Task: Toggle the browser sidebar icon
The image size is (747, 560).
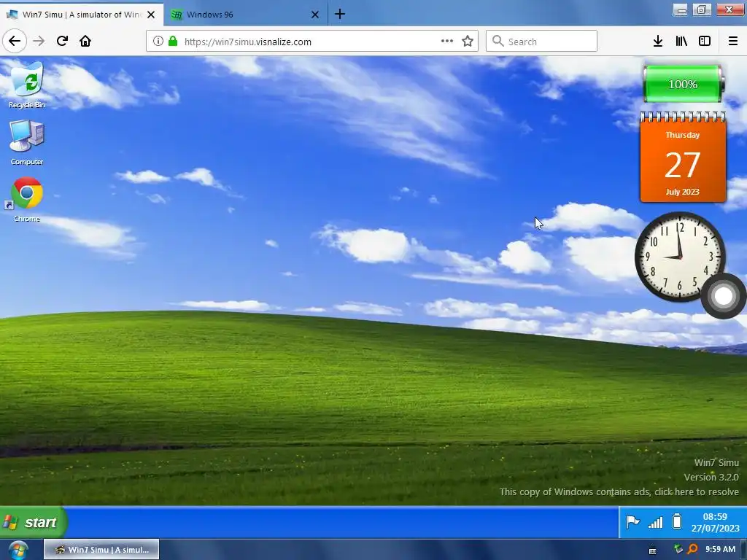Action: tap(705, 41)
